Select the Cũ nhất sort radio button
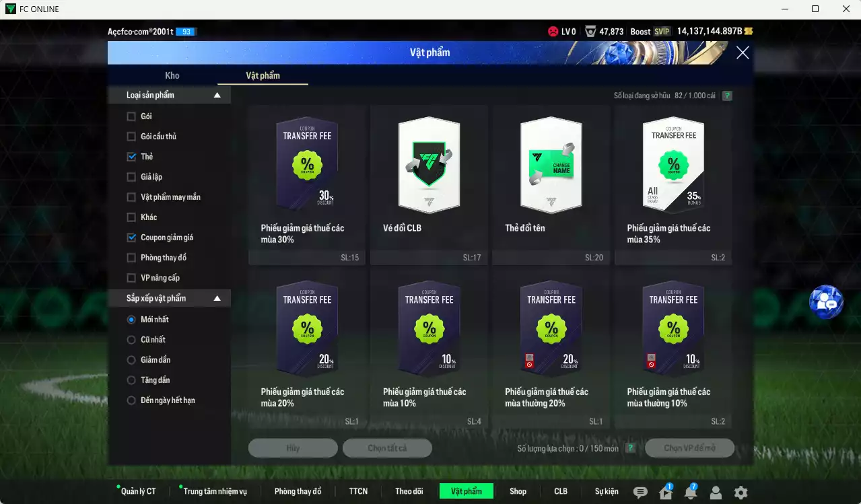This screenshot has height=504, width=861. [131, 340]
